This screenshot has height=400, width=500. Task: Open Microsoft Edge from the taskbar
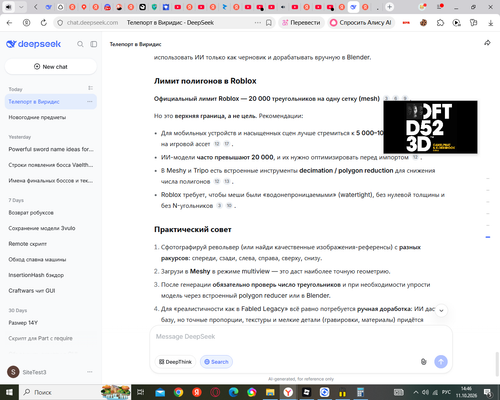coord(233,392)
